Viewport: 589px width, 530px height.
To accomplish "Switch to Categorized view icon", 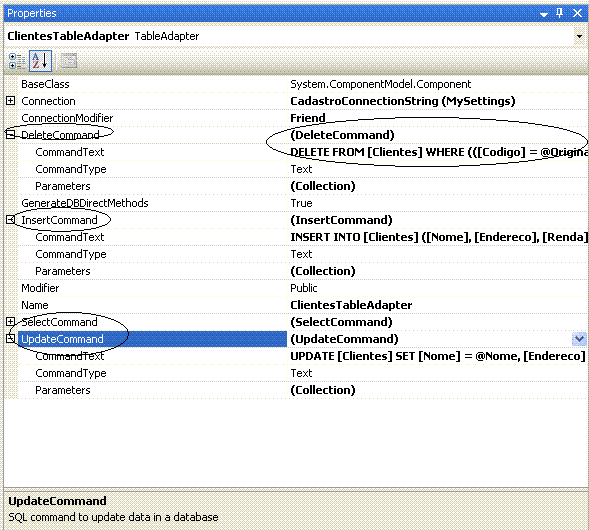I will tap(17, 61).
